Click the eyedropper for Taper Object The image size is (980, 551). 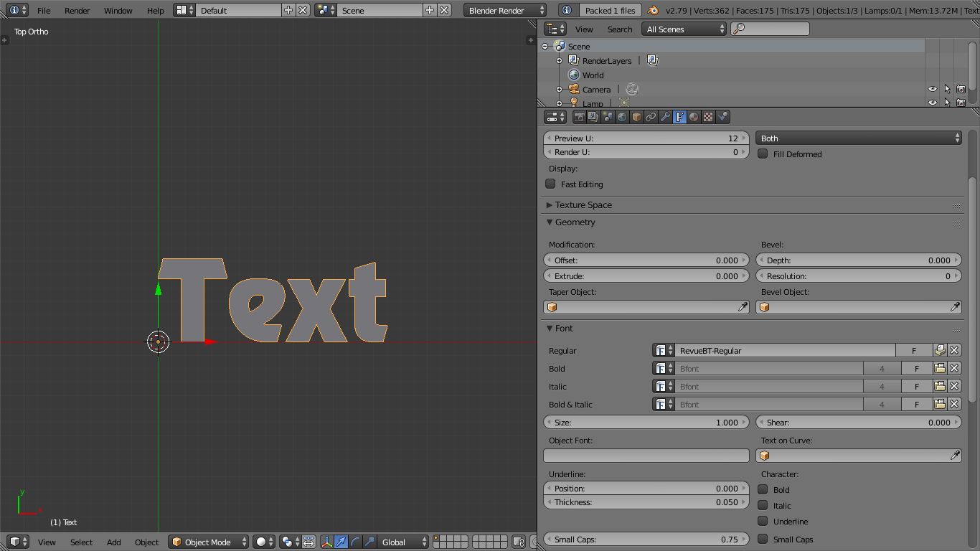(x=743, y=307)
